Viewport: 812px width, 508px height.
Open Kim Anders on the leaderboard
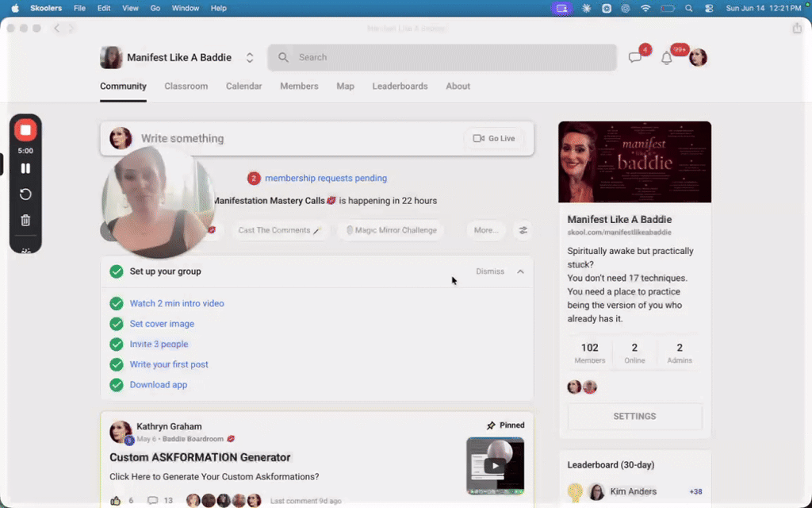(x=633, y=491)
